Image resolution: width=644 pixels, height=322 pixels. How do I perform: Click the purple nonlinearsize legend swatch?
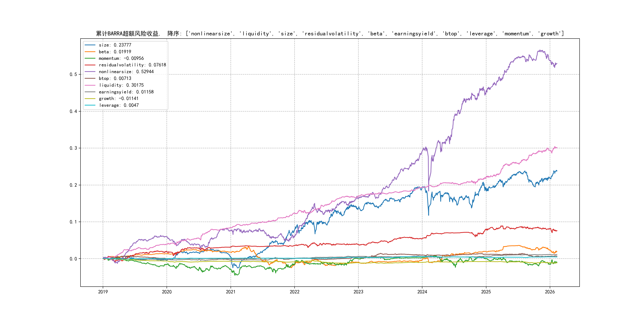90,72
